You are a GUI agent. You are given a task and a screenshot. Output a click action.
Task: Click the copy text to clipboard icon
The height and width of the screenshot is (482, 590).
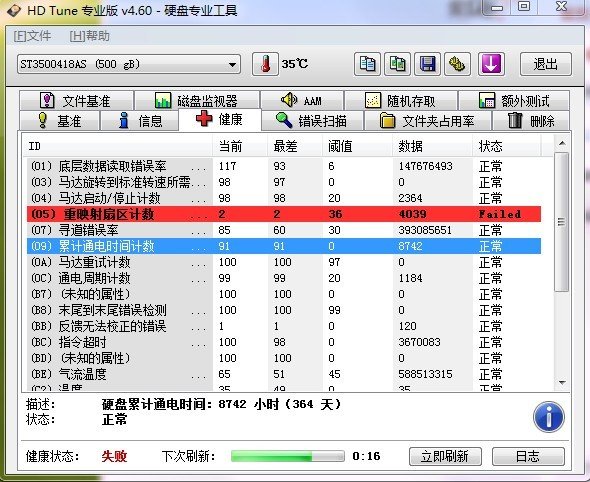367,64
